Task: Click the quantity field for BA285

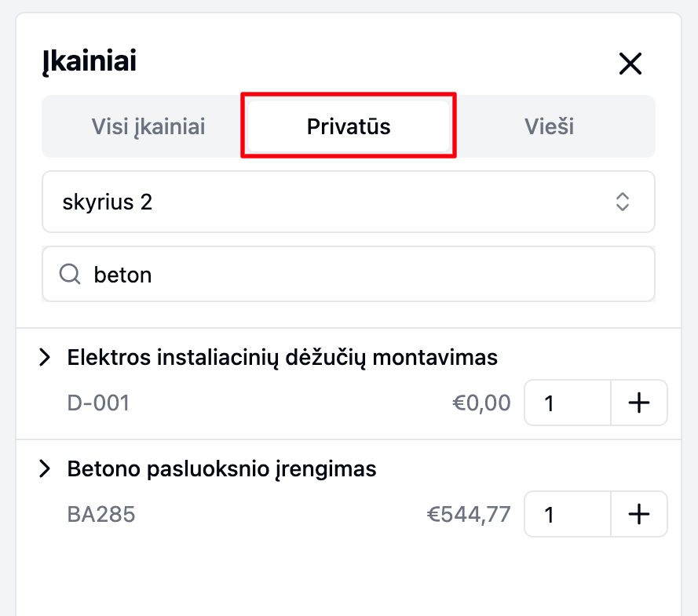Action: click(567, 515)
